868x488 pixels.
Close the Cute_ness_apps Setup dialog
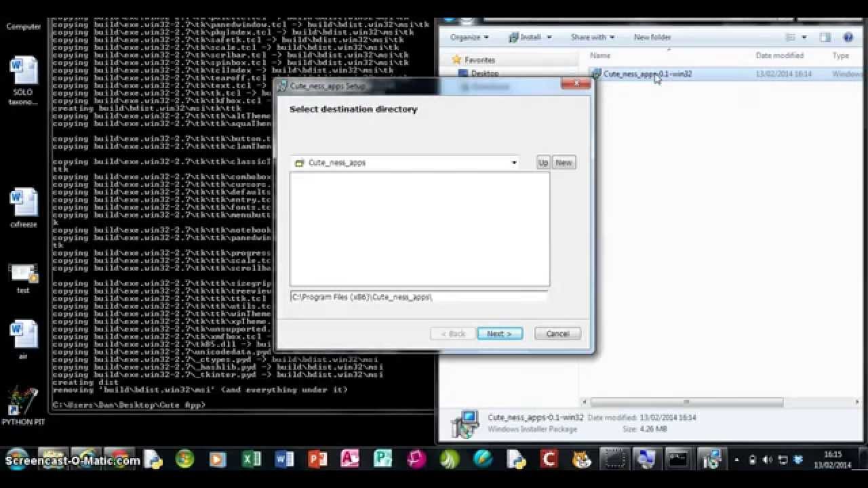tap(576, 84)
